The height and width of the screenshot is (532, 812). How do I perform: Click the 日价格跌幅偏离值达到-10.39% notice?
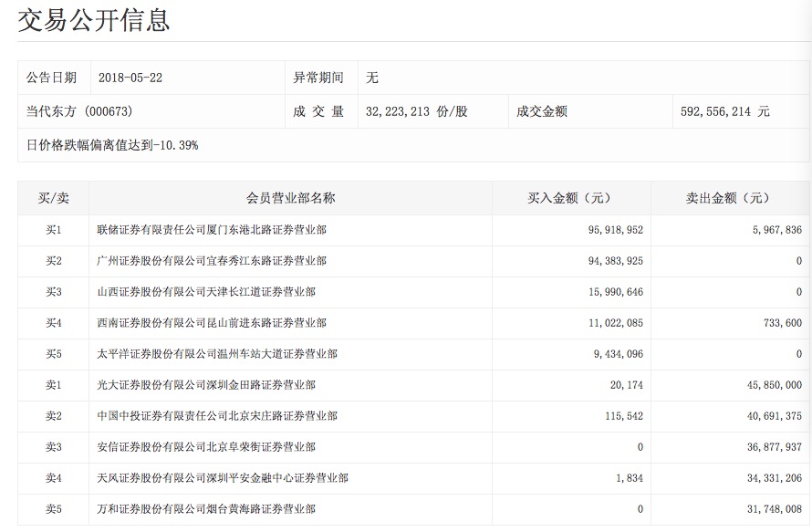click(112, 145)
